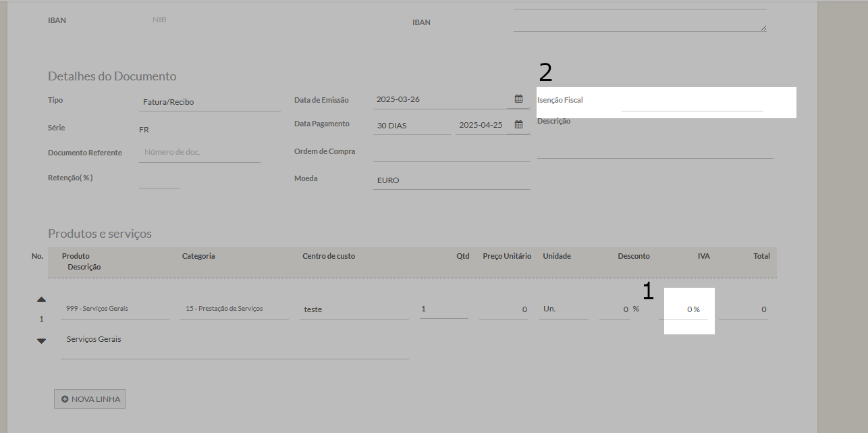
Task: Click the Ordem de Compra field
Action: tap(451, 153)
